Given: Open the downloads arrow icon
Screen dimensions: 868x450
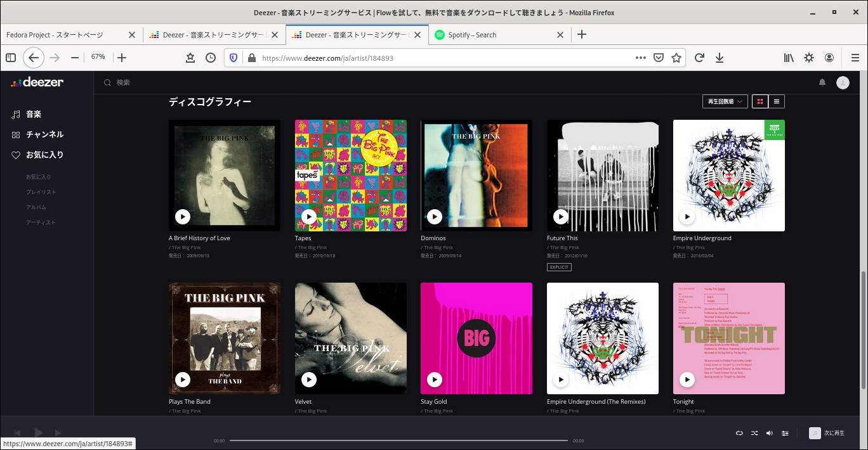Looking at the screenshot, I should [x=720, y=58].
